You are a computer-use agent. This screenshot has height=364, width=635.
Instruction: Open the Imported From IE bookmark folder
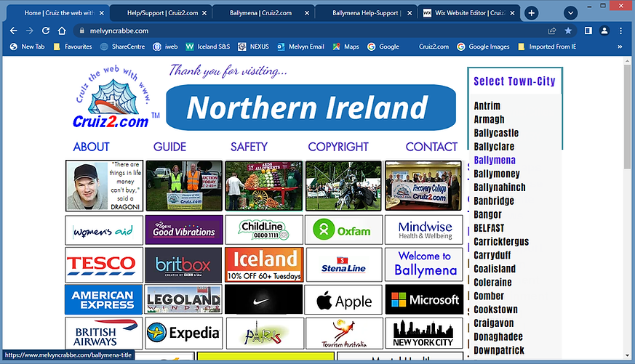click(547, 46)
